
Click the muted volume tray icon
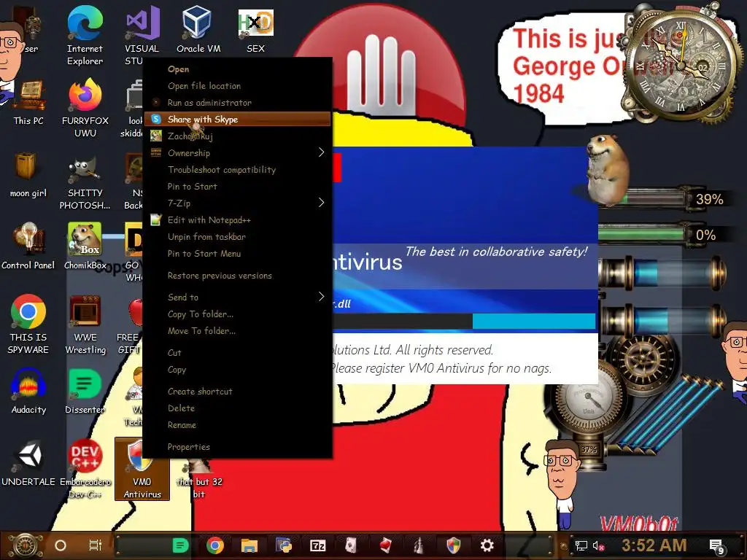(598, 545)
